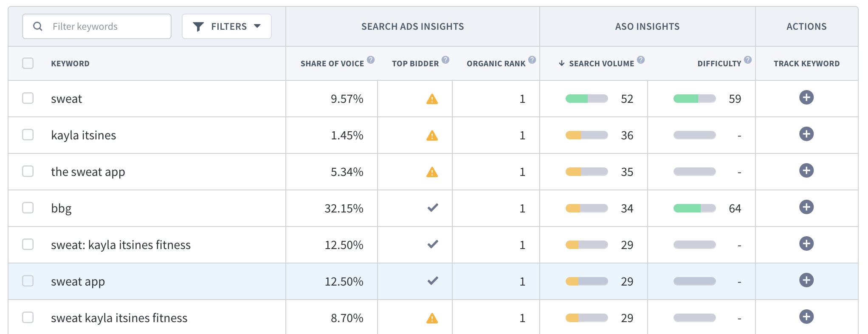Track the 'sweat app' keyword plus icon
Screen dimensions: 868x334
tap(806, 280)
